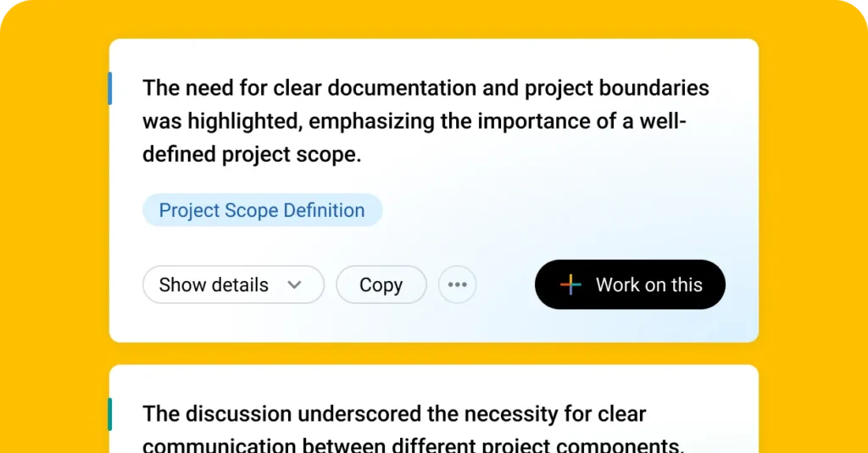The width and height of the screenshot is (868, 453).
Task: Click the "communication between different project components" line
Action: point(414,446)
